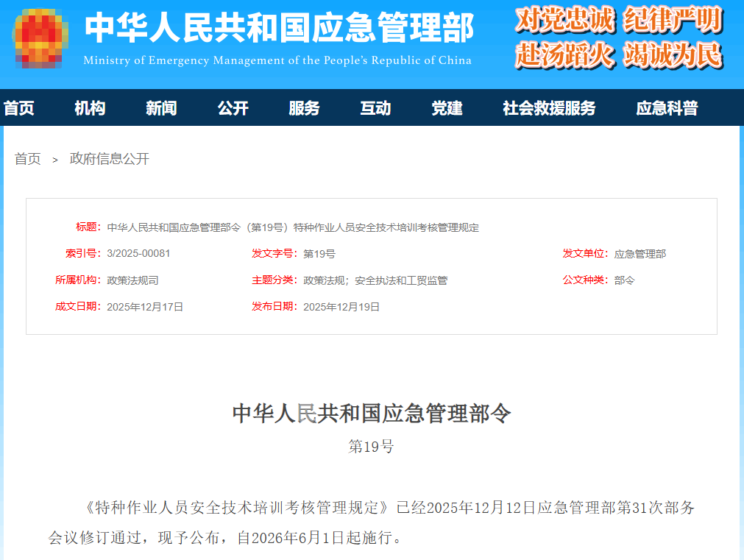The width and height of the screenshot is (744, 560).
Task: Open the 社会救援服务 menu item
Action: [548, 107]
